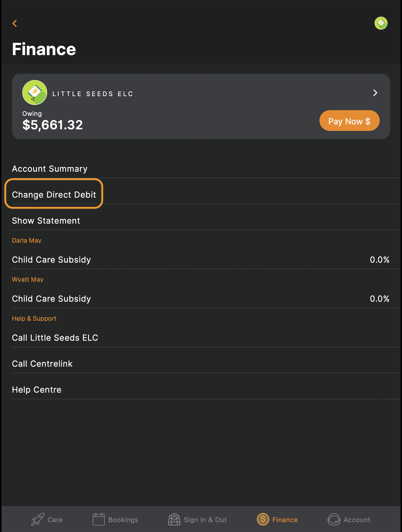This screenshot has height=532, width=402.
Task: Open Show Statement
Action: [x=46, y=220]
